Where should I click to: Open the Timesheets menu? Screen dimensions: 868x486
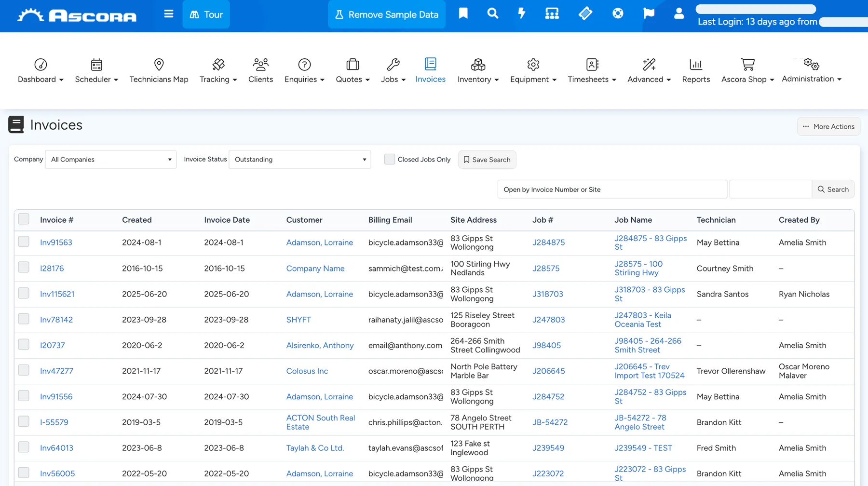pos(592,70)
